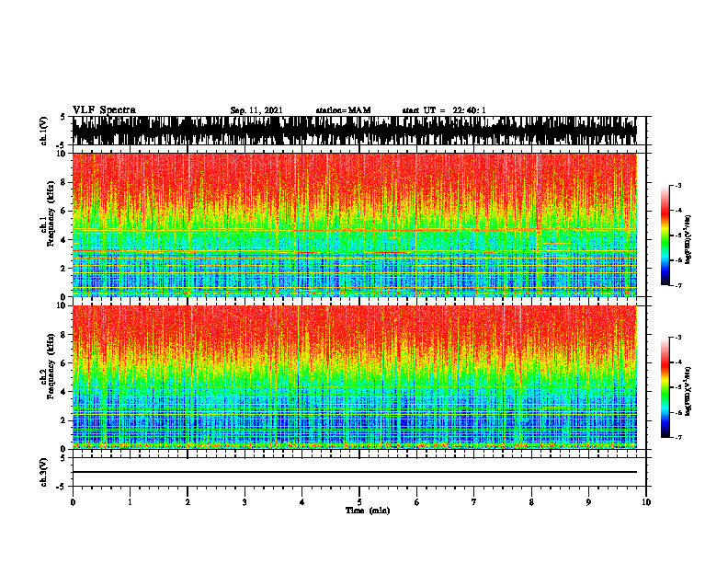This screenshot has width=728, height=563.
Task: Click time axis tick label "10"
Action: [646, 502]
